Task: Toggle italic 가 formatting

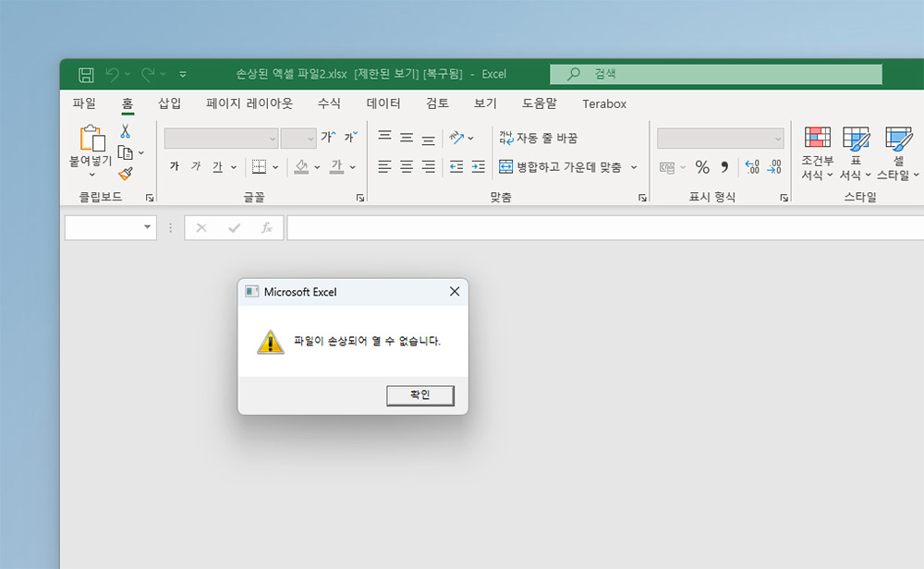Action: 196,166
